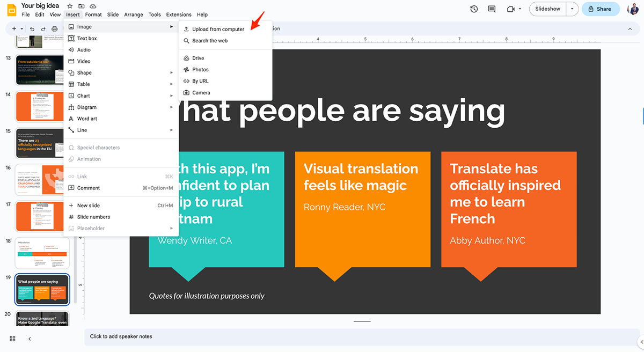Viewport: 644px width, 352px height.
Task: Select By URL image option
Action: click(200, 81)
